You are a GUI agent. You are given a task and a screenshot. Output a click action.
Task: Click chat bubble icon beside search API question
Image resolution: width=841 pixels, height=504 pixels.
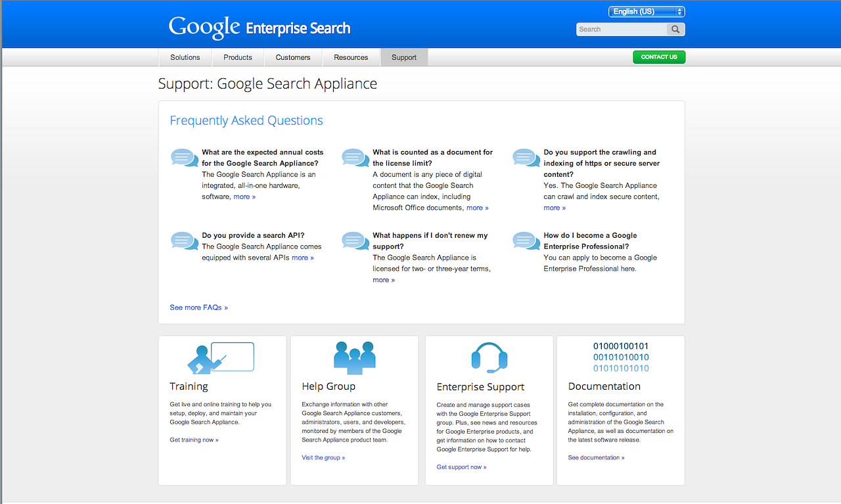(185, 241)
